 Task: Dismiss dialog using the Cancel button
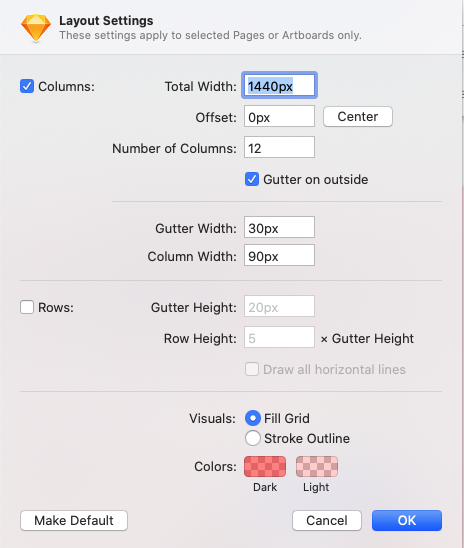coord(327,520)
